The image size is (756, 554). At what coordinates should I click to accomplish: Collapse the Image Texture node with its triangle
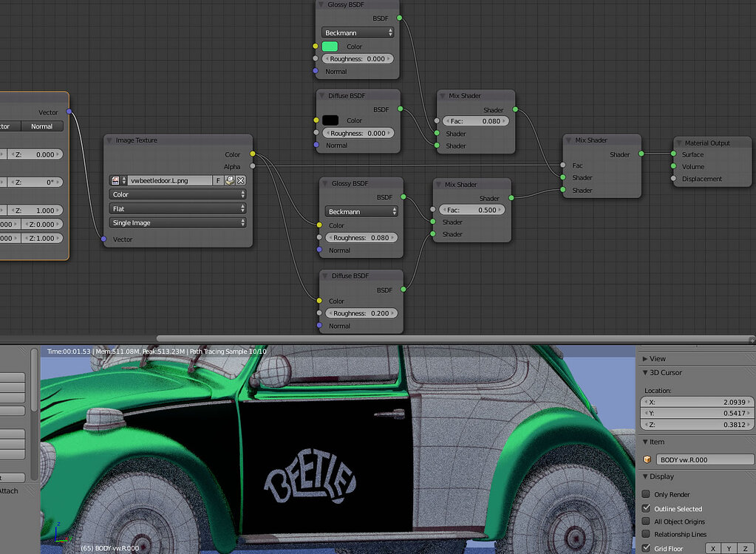(x=109, y=140)
